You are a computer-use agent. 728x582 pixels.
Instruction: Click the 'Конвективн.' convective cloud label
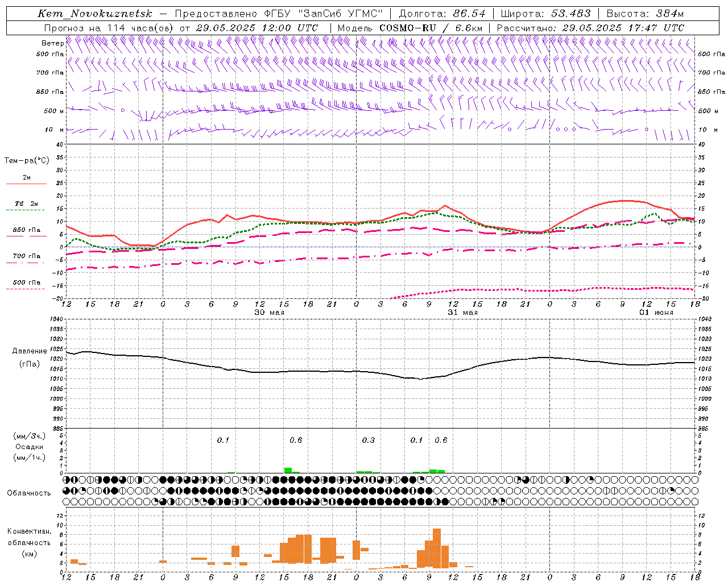pos(30,531)
